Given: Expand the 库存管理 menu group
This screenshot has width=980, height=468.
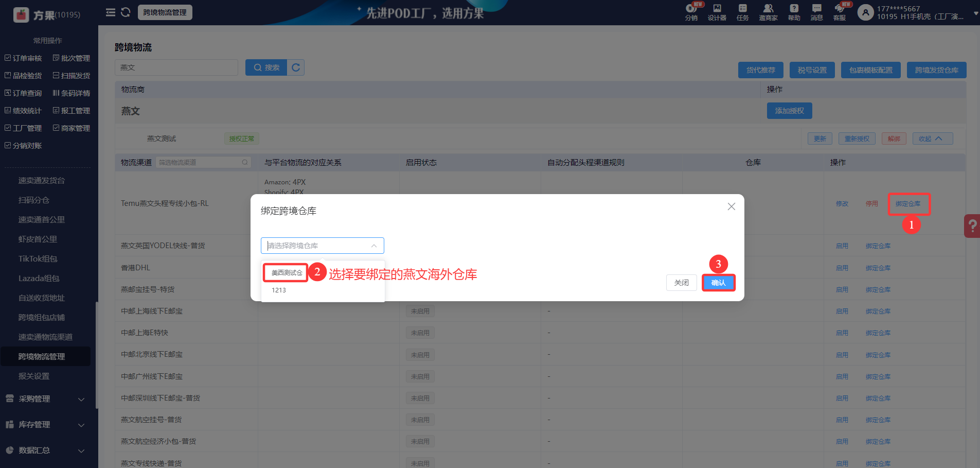Looking at the screenshot, I should (x=81, y=425).
